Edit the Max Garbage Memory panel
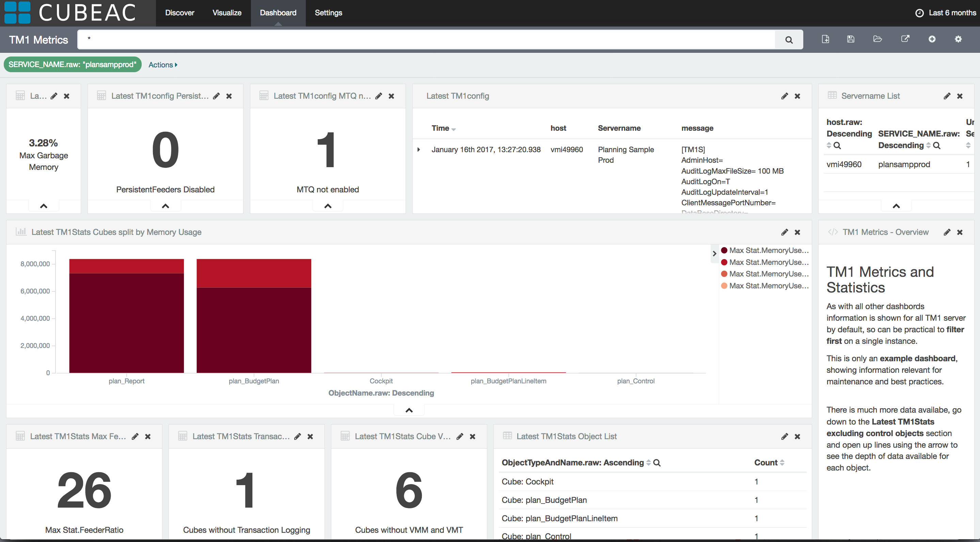 click(54, 96)
